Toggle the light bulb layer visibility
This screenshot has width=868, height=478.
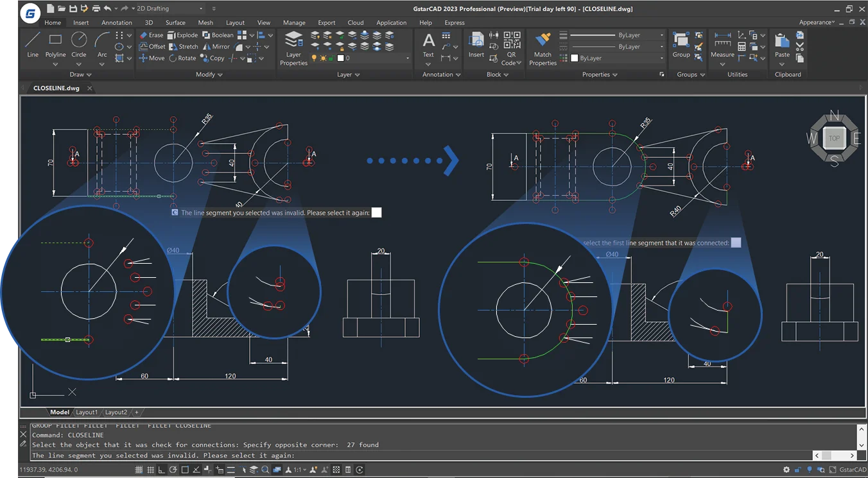tap(315, 58)
